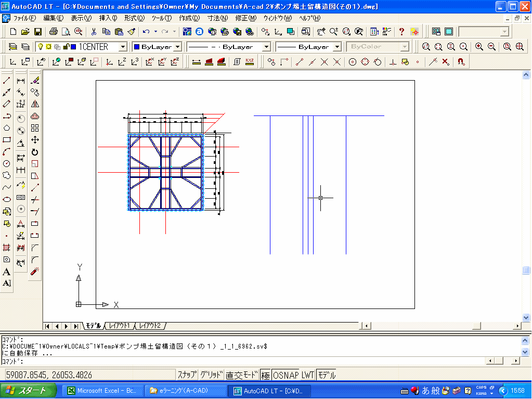Switch to Microsoft Excel taskbar button

click(102, 391)
